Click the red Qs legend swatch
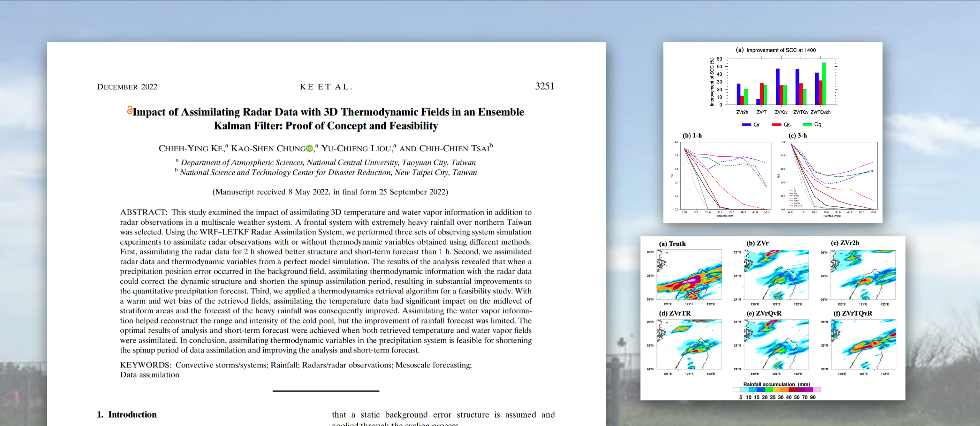980x426 pixels. (776, 125)
